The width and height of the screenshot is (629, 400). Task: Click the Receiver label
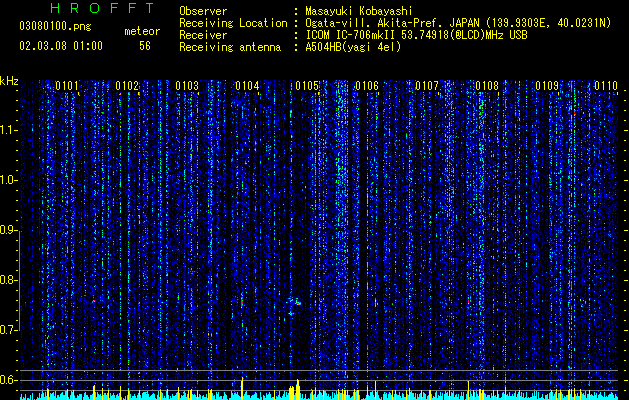[203, 35]
